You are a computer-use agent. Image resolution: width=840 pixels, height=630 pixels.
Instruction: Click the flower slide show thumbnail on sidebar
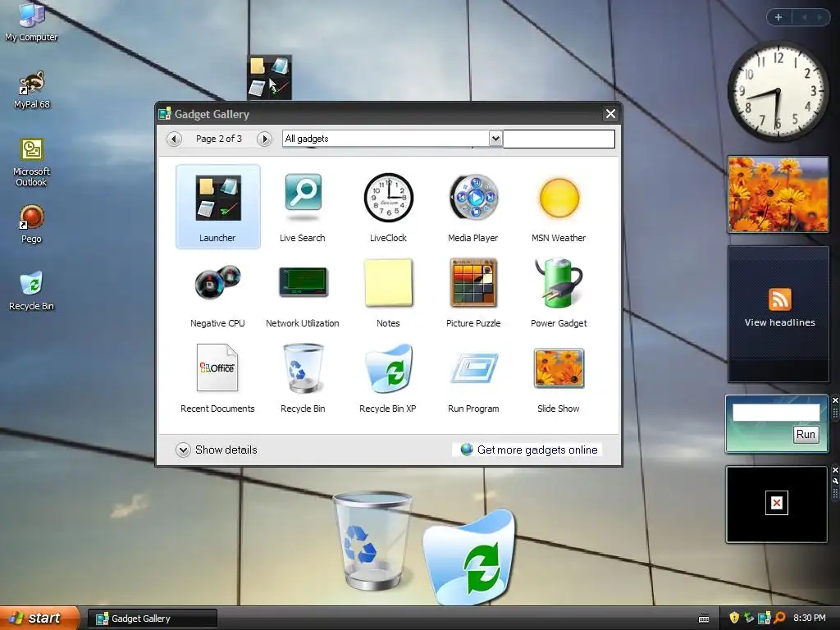pyautogui.click(x=778, y=194)
